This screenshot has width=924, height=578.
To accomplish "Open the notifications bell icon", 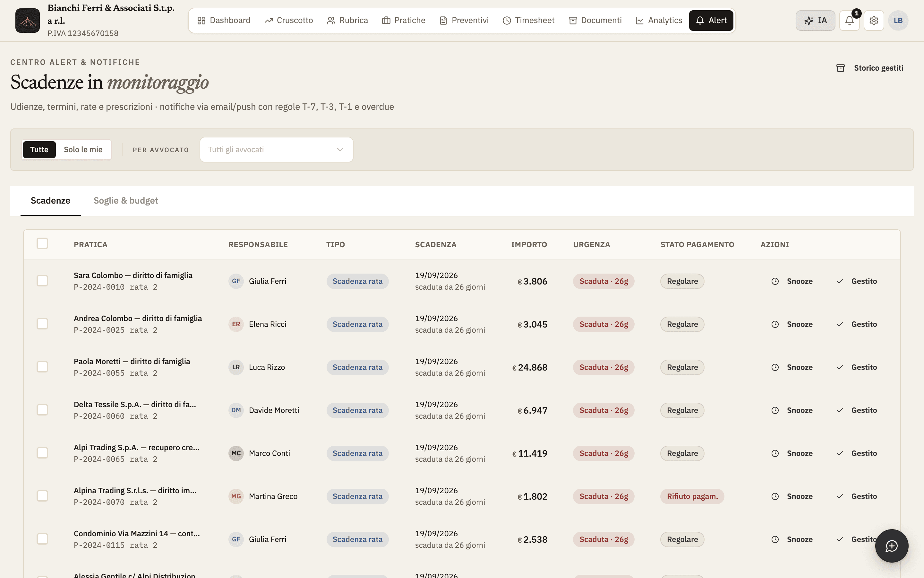I will [849, 21].
